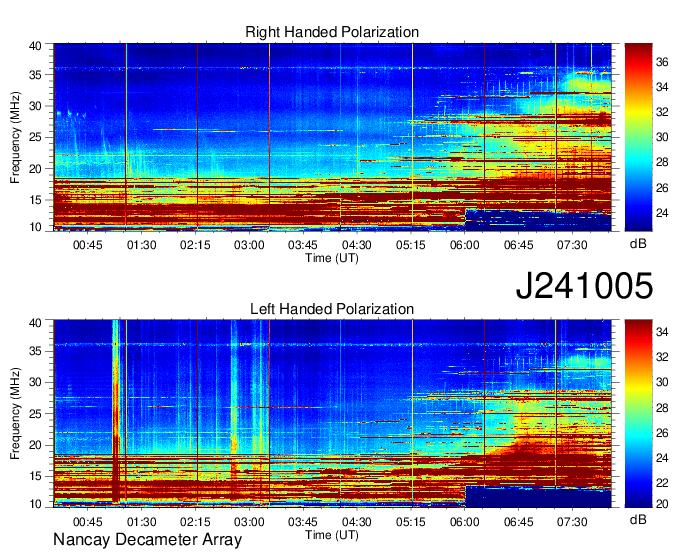Screen dimensions: 680x552
Task: Click the Right Handed Polarization spectrogram plot
Action: 333,137
